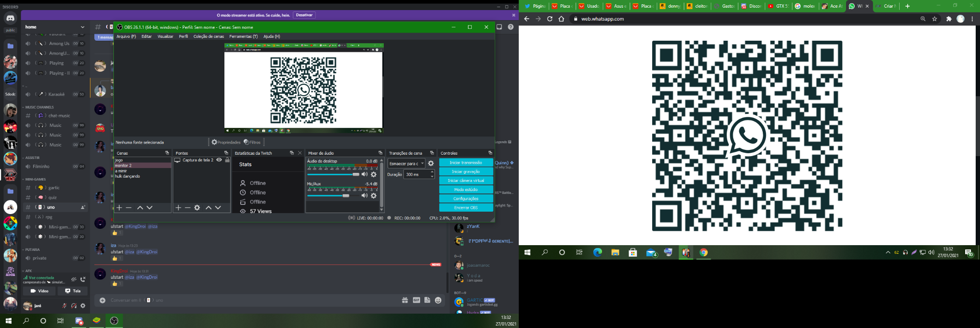
Task: Click Iniciar gravação button
Action: coord(466,171)
